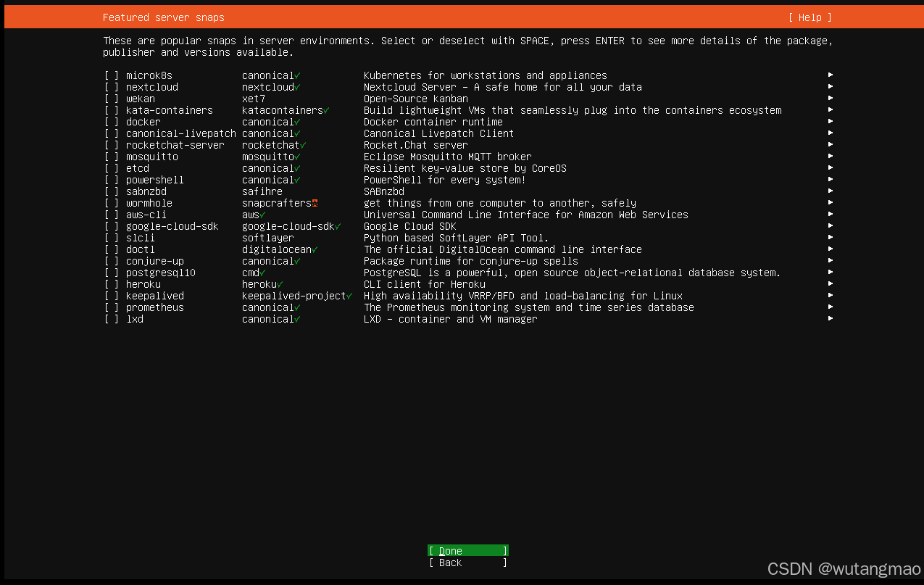Viewport: 924px width, 585px height.
Task: Toggle the wormhole checkbox
Action: point(111,203)
